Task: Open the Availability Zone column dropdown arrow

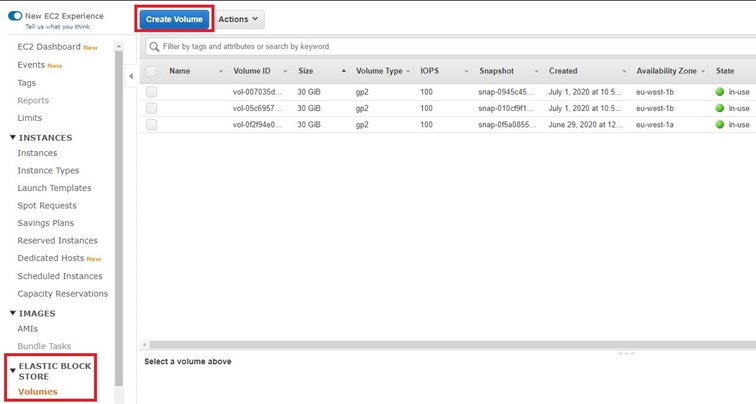Action: [x=703, y=71]
